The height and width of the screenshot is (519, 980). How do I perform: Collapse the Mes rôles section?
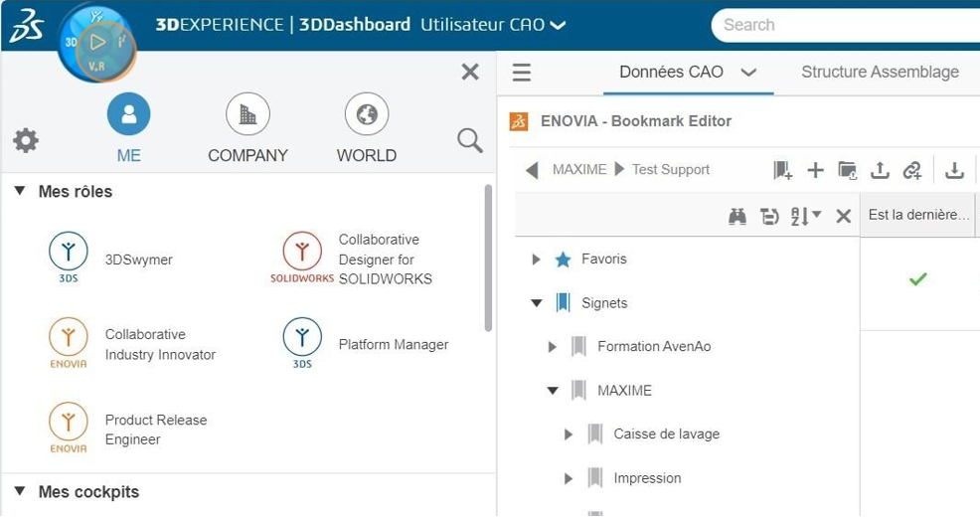(20, 191)
